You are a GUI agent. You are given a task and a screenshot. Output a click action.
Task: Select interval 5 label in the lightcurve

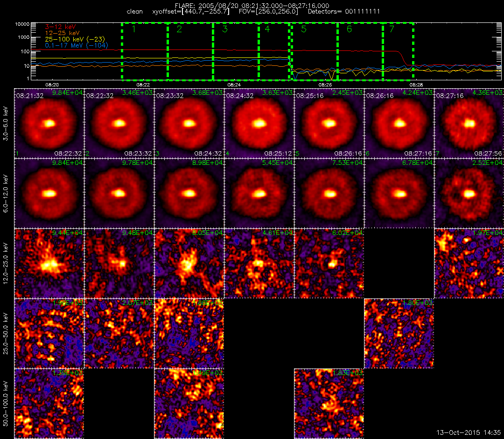(x=304, y=29)
